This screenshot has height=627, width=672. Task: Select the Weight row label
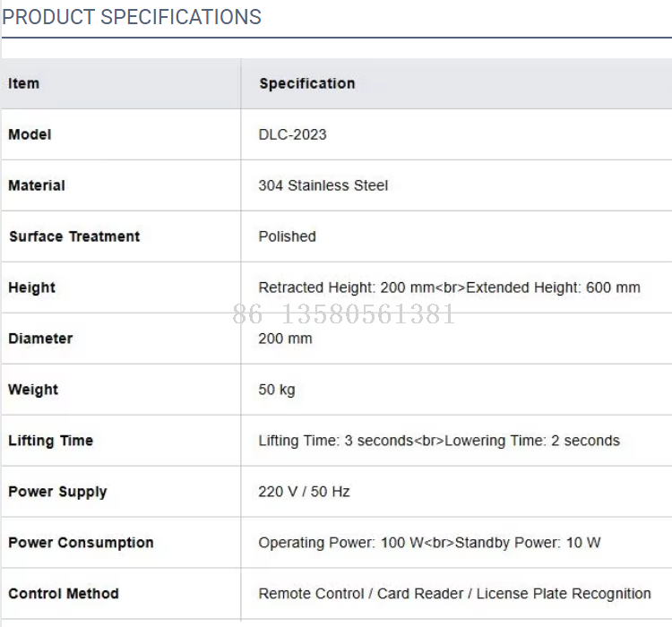click(33, 390)
